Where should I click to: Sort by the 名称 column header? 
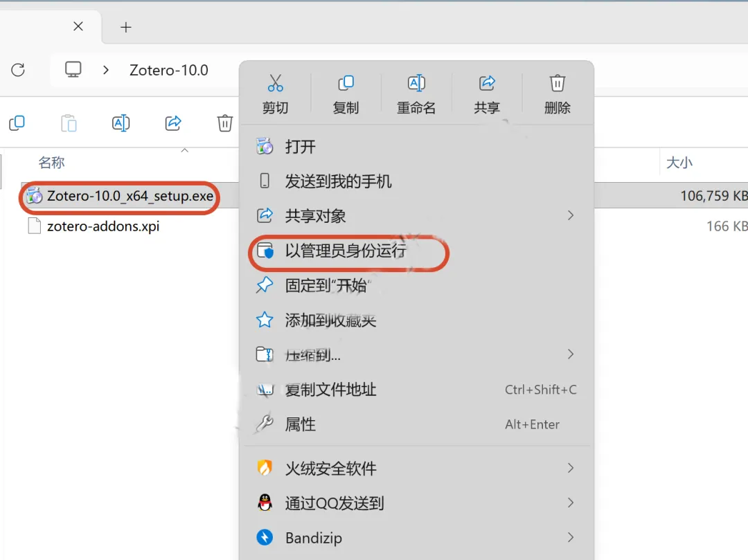51,163
